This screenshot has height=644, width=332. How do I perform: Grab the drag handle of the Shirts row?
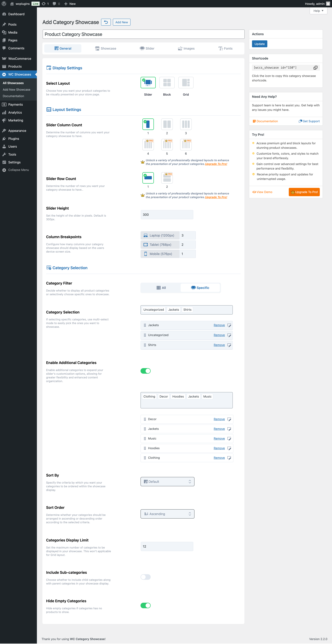click(x=145, y=345)
